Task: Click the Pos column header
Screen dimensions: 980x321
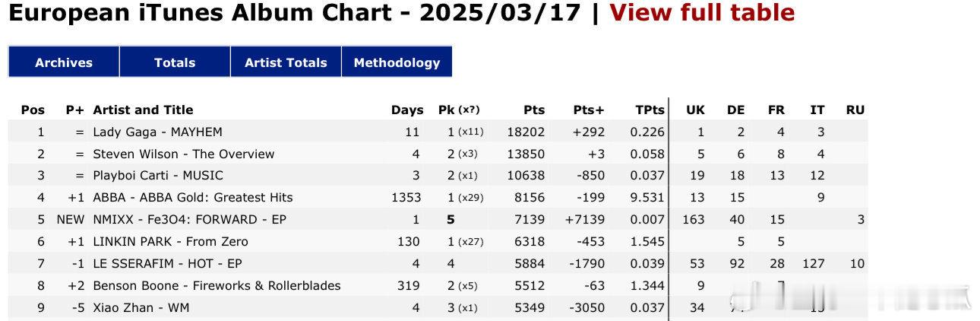Action: [33, 110]
